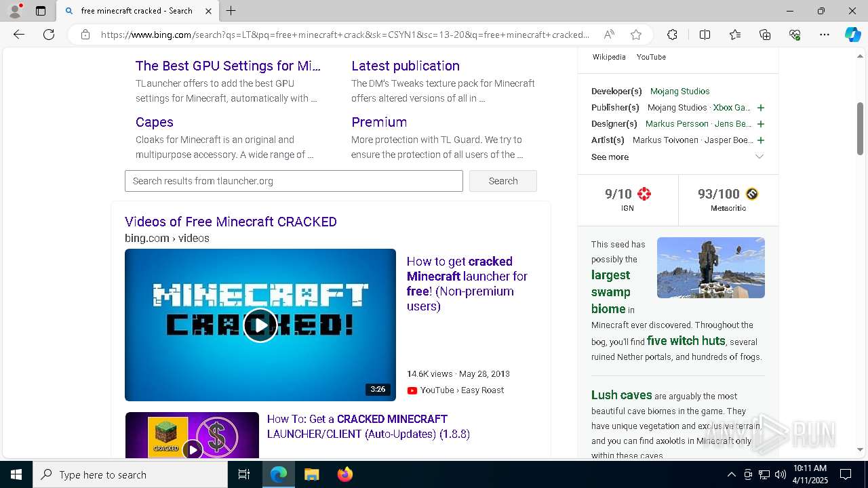Open the Extensions puzzle icon
Screen dimensions: 868x488
coord(672,35)
